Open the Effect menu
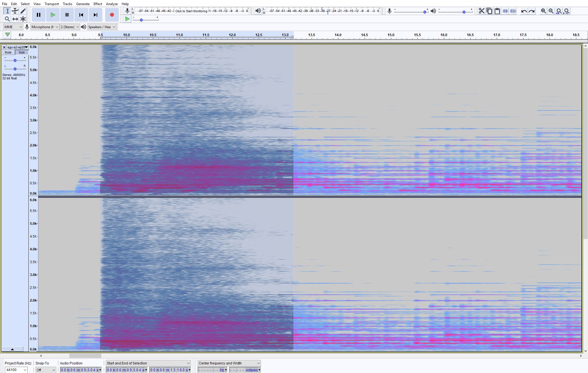588x373 pixels. pyautogui.click(x=98, y=4)
